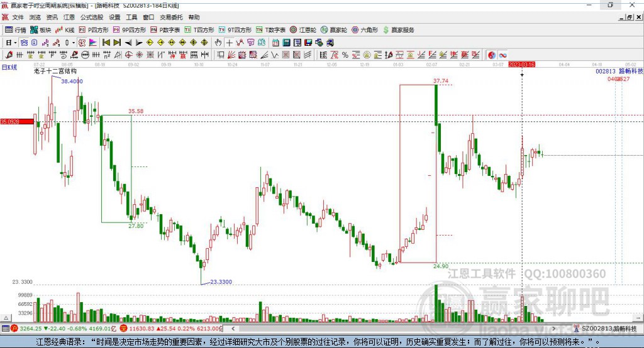The width and height of the screenshot is (644, 348).
Task: Select the blue infinity symbol icon
Action: (502, 55)
